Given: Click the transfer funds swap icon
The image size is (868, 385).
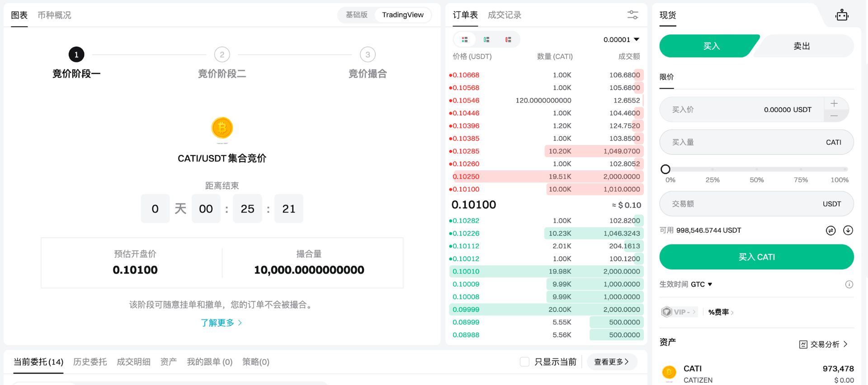Looking at the screenshot, I should coord(830,230).
